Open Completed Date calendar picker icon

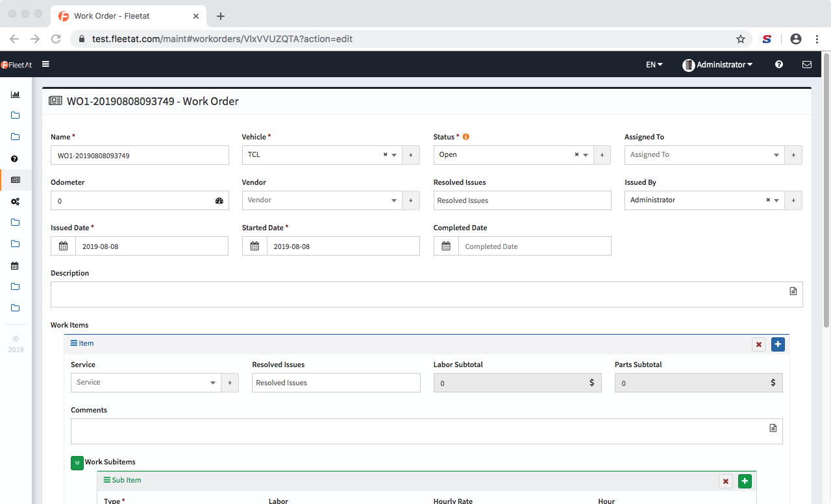pyautogui.click(x=446, y=246)
